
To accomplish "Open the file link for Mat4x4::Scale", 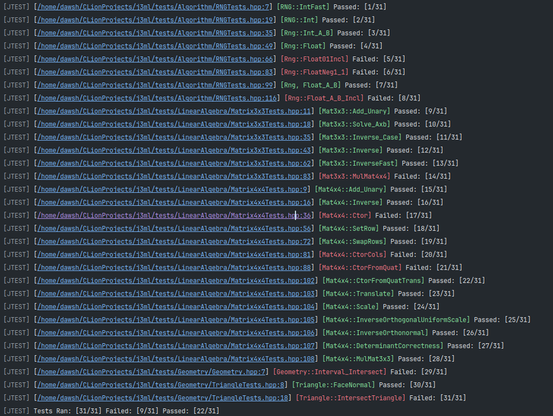I will point(176,307).
